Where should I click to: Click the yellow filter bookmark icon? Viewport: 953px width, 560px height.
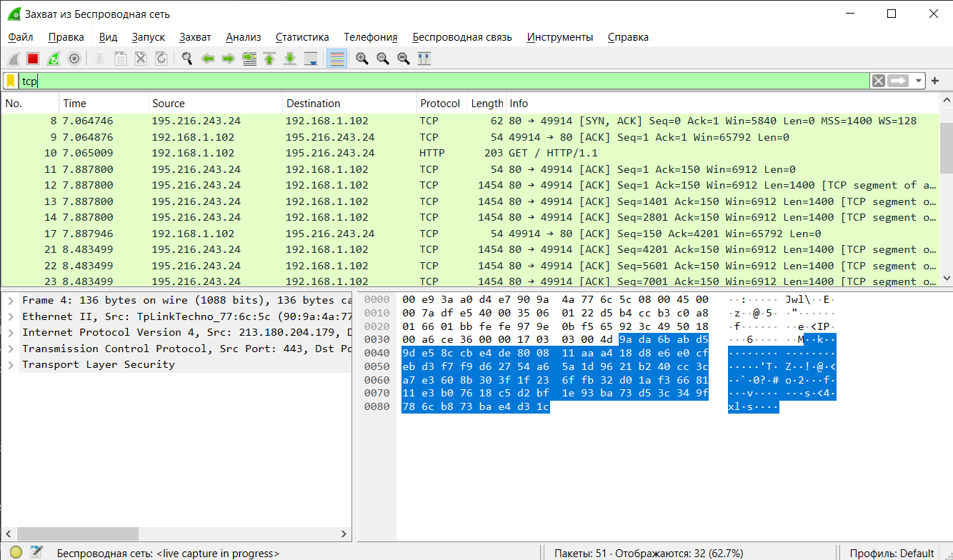tap(11, 81)
